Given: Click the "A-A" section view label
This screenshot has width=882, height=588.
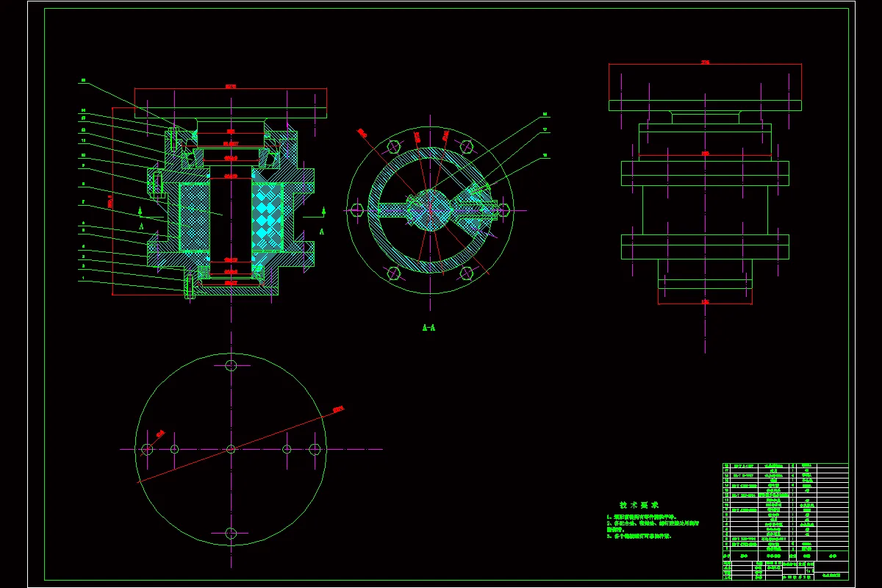Looking at the screenshot, I should click(x=429, y=328).
